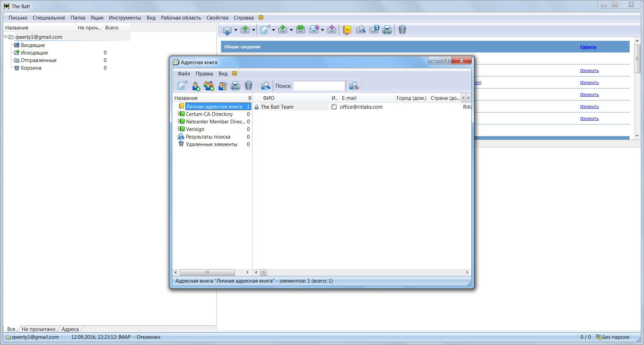
Task: Reply to message with single green arrow
Action: [x=283, y=30]
